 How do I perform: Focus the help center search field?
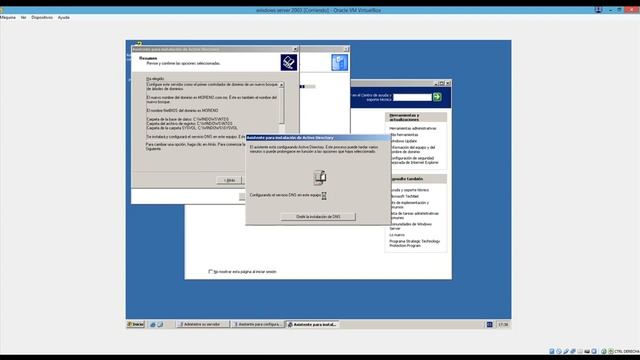click(412, 97)
